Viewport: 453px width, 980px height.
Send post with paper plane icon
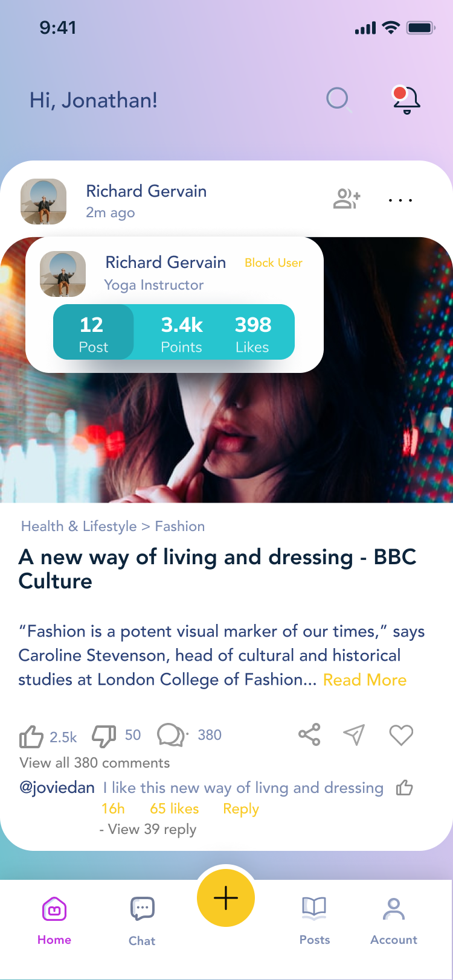(x=355, y=734)
